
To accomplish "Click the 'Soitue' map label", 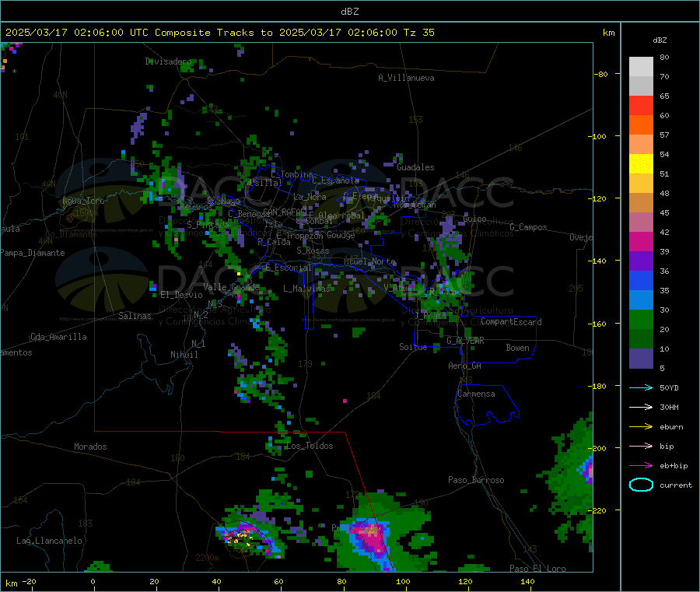I will click(x=413, y=347).
